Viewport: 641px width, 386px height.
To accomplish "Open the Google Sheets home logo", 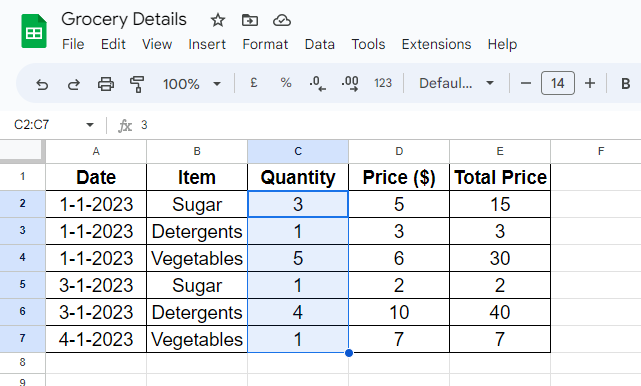I will pos(34,31).
